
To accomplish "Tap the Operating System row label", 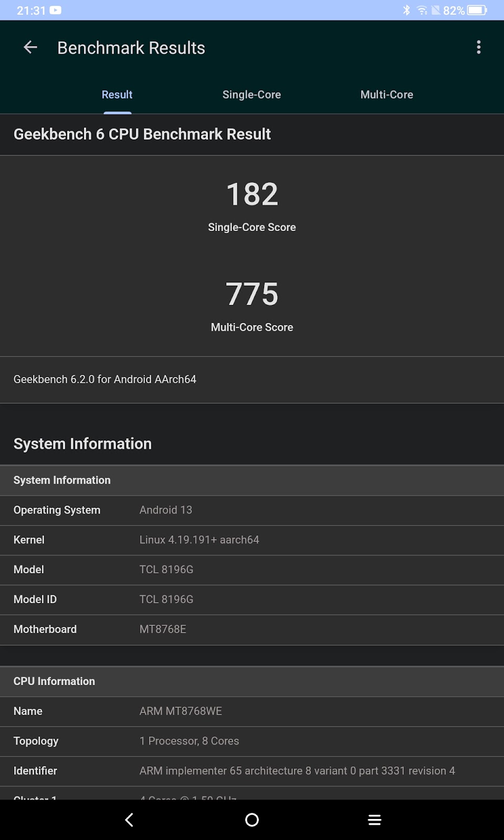I will [x=57, y=510].
